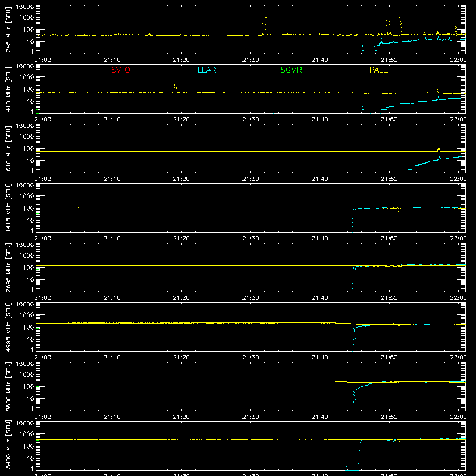Viewport: 476px width, 476px height.
Task: Select the 245 MHz [SFU] axis title
Action: (x=8, y=30)
